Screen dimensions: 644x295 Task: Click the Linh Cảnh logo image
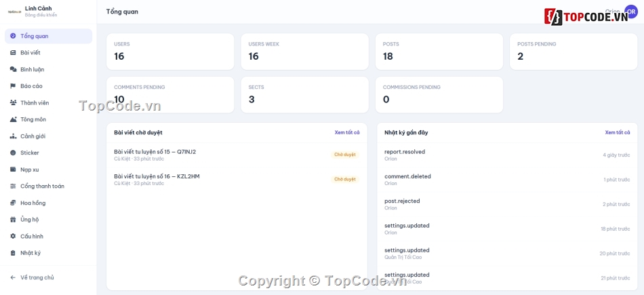tap(15, 12)
